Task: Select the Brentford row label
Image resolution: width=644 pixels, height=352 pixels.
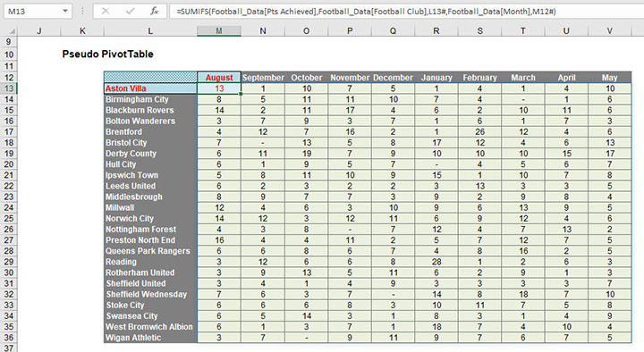Action: [150, 131]
